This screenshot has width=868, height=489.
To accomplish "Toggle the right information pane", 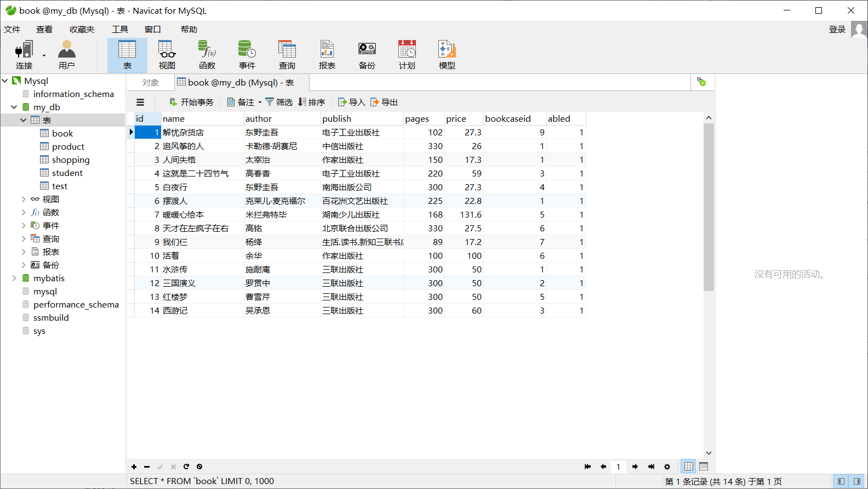I will click(857, 481).
